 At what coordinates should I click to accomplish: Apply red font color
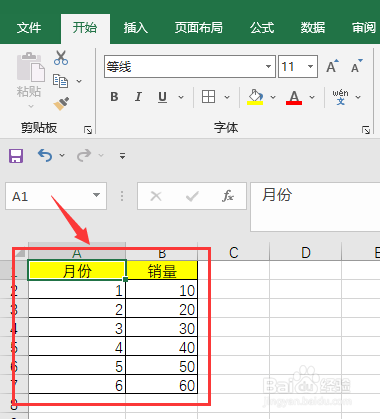[294, 97]
